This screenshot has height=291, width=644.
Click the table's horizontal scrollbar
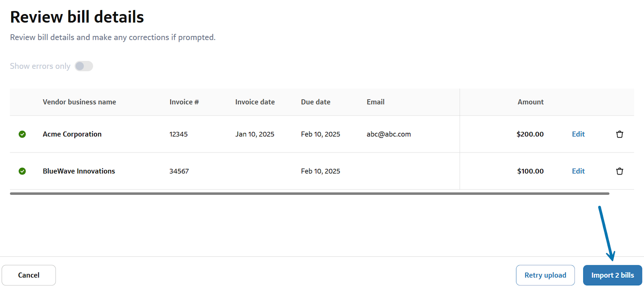coord(309,194)
